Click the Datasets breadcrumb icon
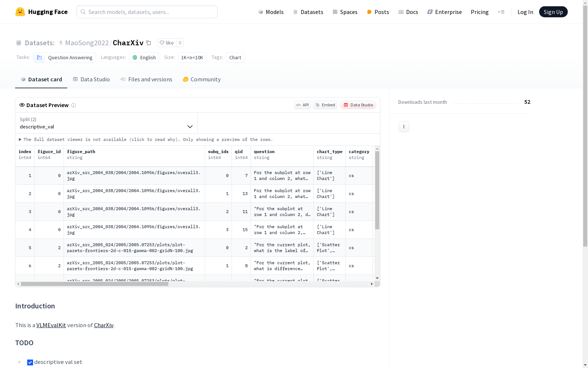The image size is (588, 368). 19,43
